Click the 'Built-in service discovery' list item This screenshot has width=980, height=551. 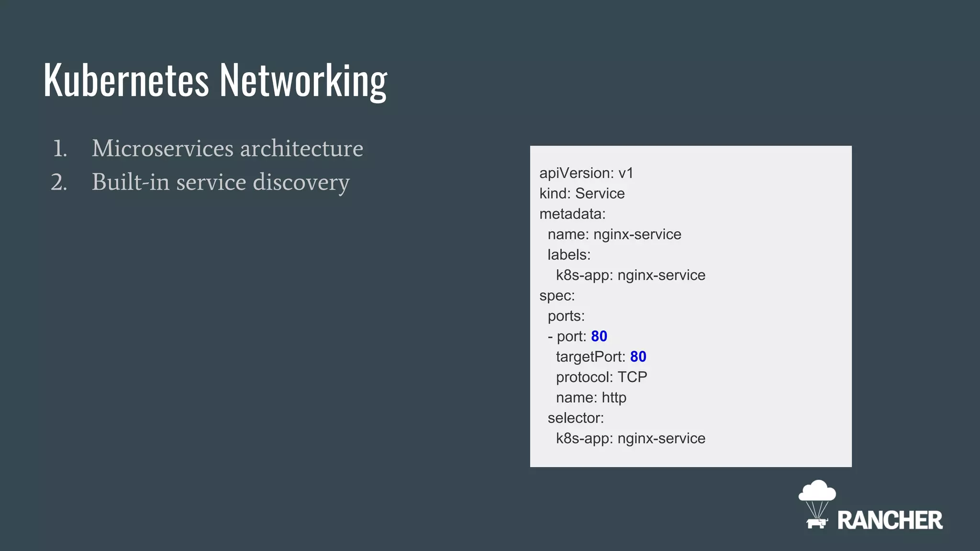pyautogui.click(x=221, y=182)
